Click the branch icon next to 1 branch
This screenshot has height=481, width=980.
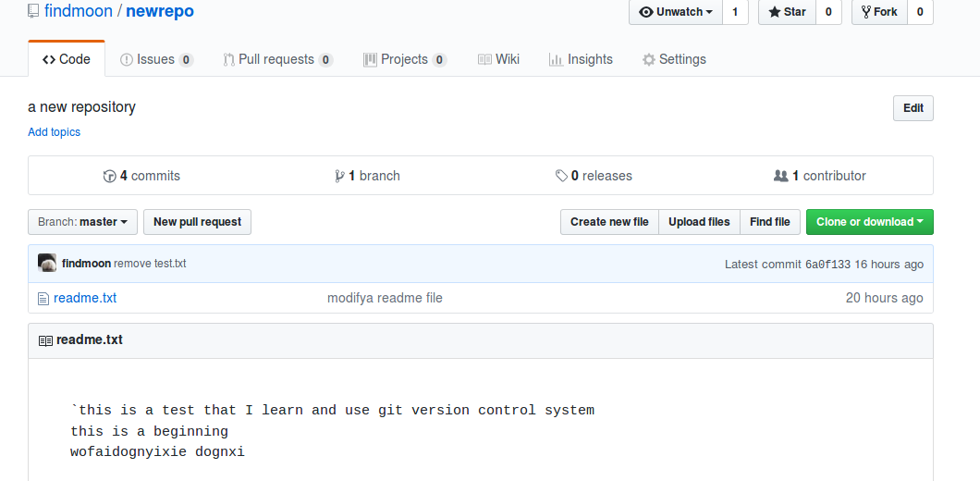(x=339, y=176)
